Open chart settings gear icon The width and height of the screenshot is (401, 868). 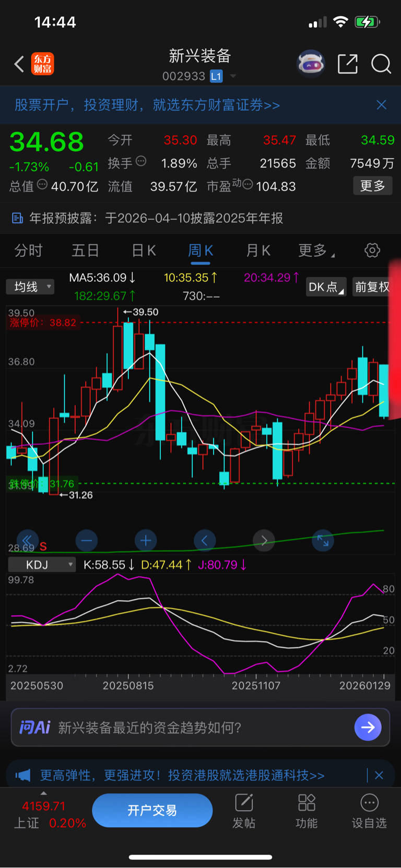click(372, 251)
